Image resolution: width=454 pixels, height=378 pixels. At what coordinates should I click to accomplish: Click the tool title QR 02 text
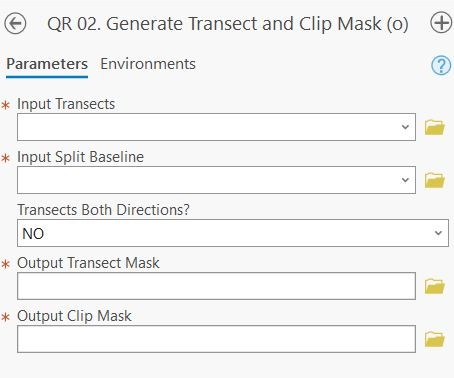coord(228,24)
